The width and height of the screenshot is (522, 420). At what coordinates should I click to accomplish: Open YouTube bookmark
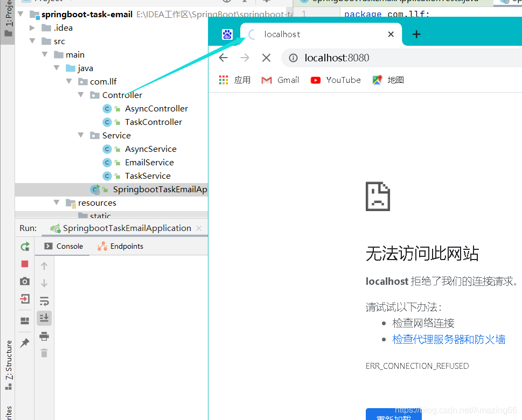tap(336, 80)
